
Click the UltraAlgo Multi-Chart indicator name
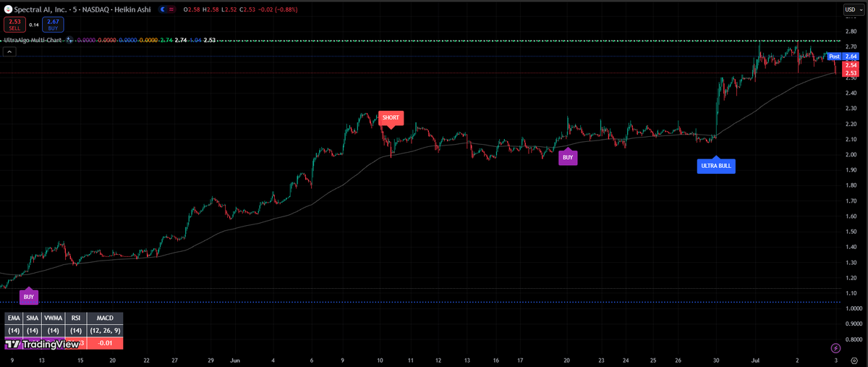33,40
